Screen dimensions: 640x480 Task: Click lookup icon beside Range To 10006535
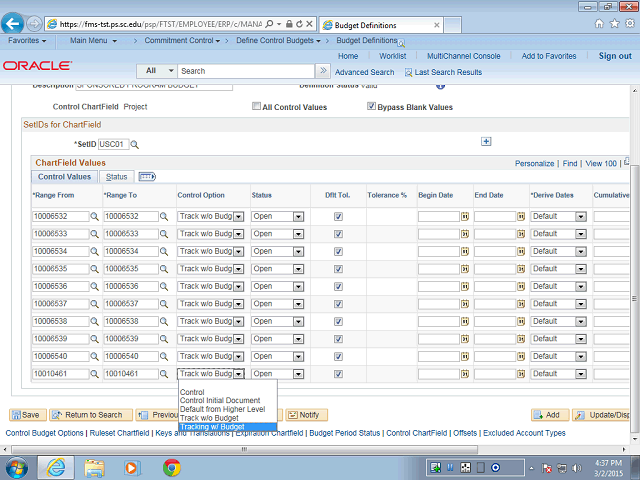166,269
